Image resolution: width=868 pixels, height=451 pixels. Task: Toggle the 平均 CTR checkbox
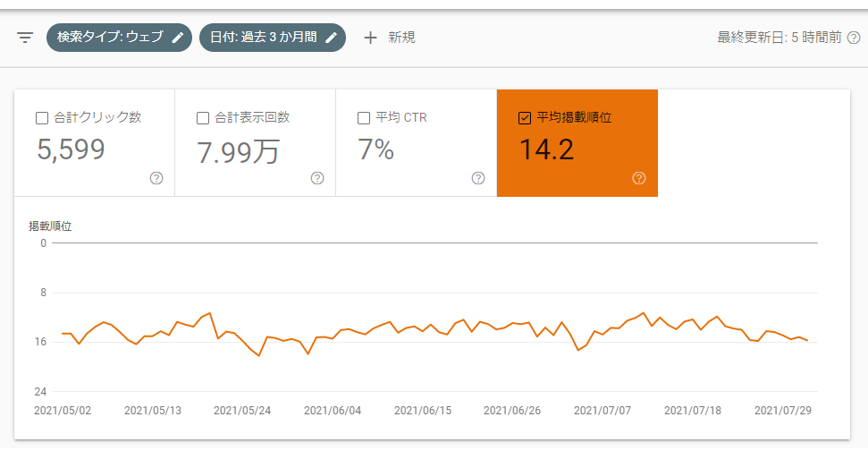pos(364,118)
